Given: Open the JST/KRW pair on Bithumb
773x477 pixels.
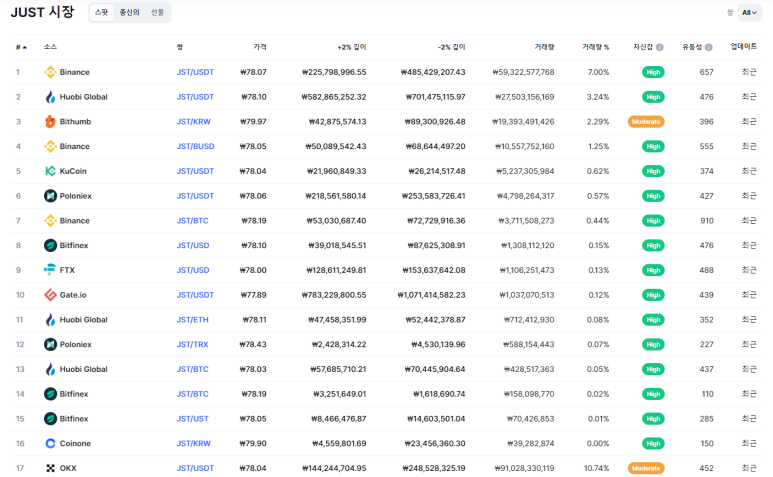Looking at the screenshot, I should tap(194, 122).
